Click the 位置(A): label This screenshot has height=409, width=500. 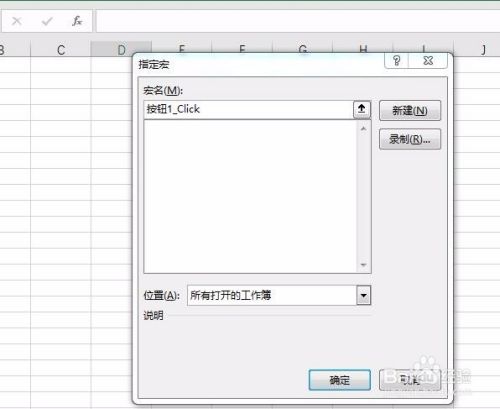click(162, 296)
